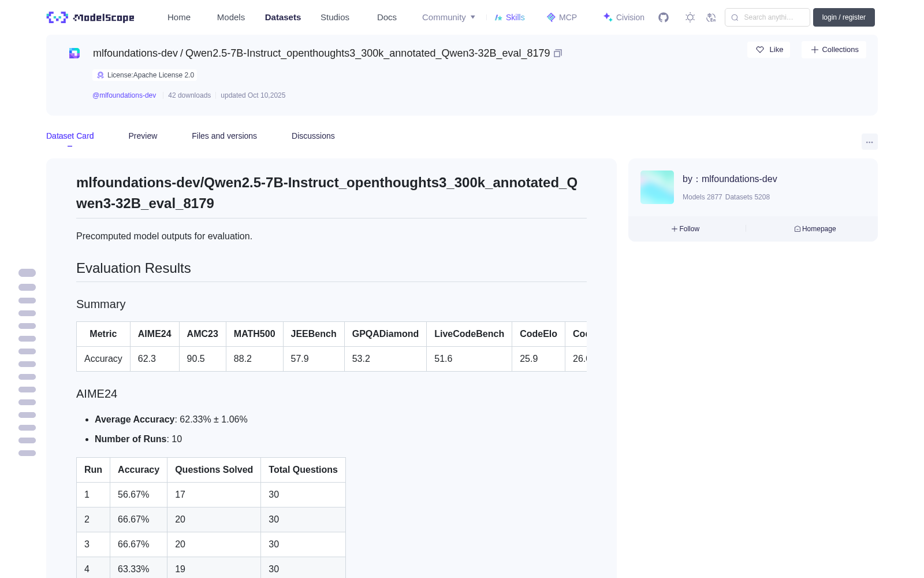
Task: Open the Docs nav item
Action: [387, 17]
